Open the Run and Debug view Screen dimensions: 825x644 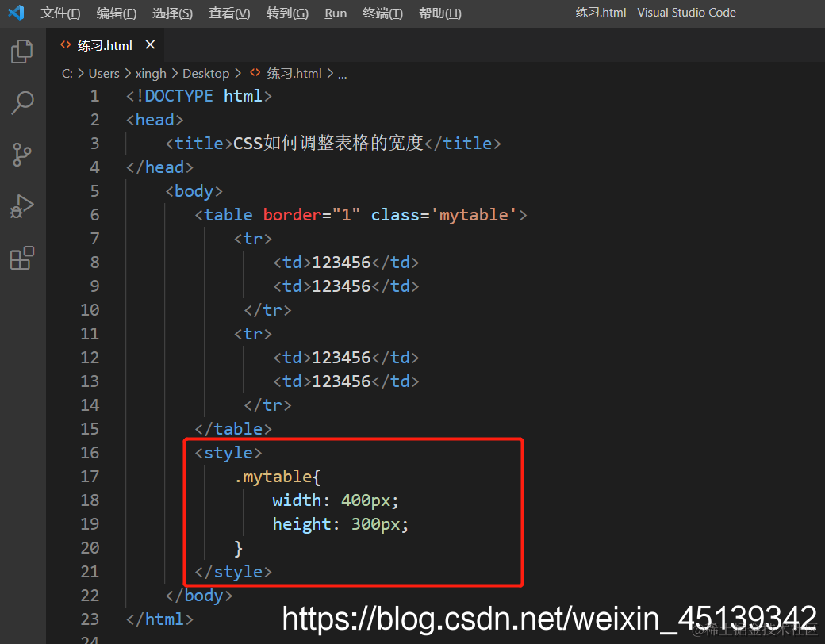coord(22,206)
